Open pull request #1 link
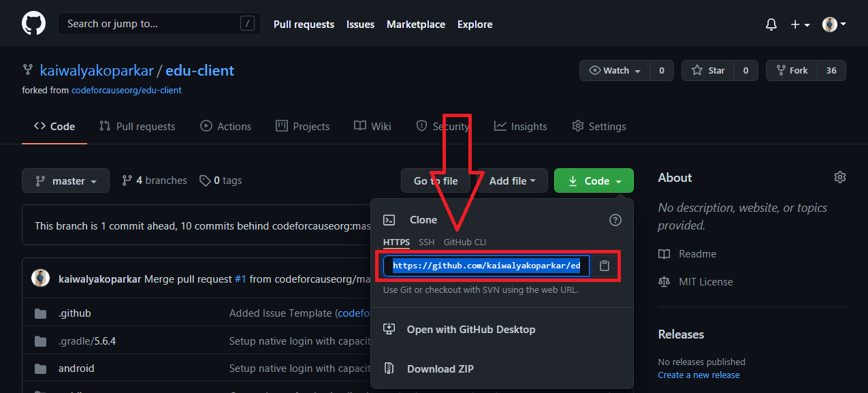Image resolution: width=868 pixels, height=393 pixels. tap(240, 279)
